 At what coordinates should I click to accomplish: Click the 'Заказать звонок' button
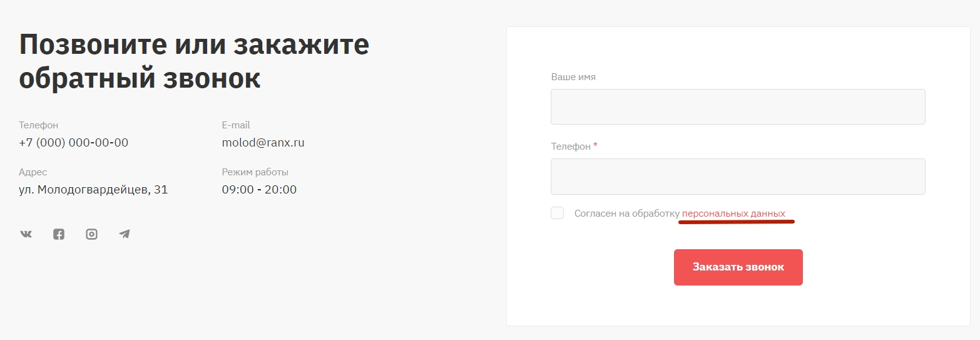coord(738,267)
